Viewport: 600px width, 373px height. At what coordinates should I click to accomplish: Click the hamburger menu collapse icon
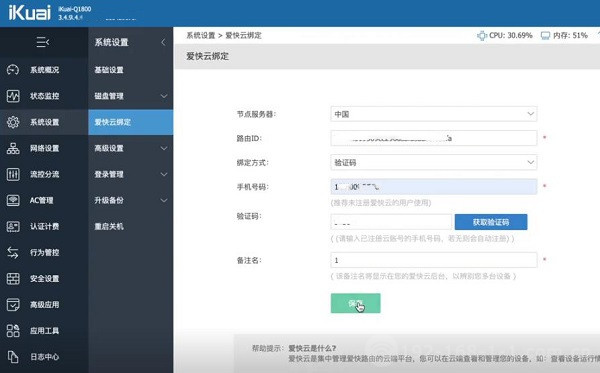[x=42, y=42]
